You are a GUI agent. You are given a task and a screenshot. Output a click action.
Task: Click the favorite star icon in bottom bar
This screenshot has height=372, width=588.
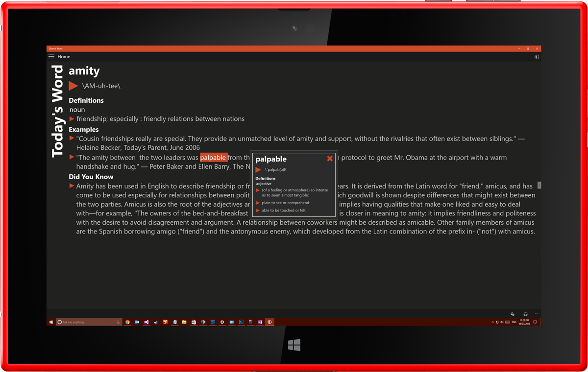513,314
